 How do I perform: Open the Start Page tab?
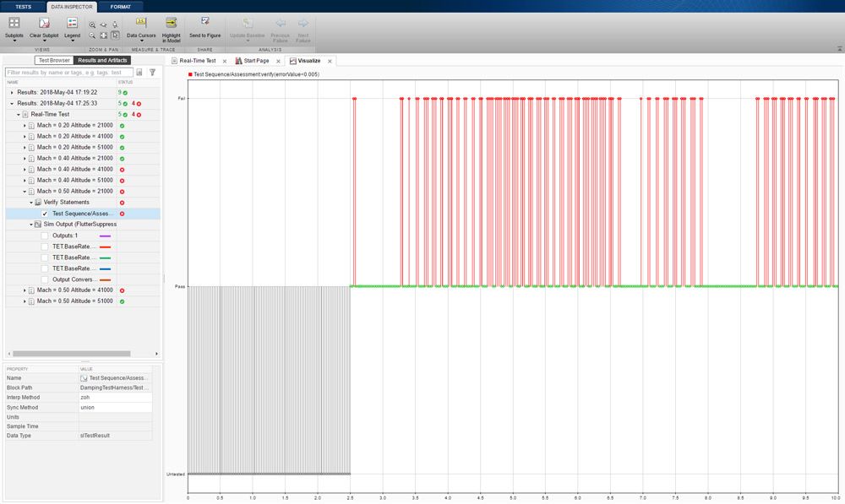(x=256, y=61)
